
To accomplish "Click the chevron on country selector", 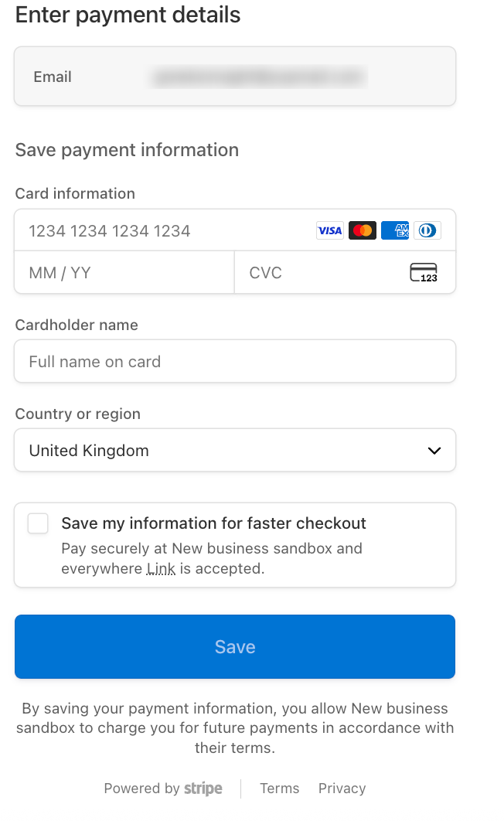I will [434, 450].
